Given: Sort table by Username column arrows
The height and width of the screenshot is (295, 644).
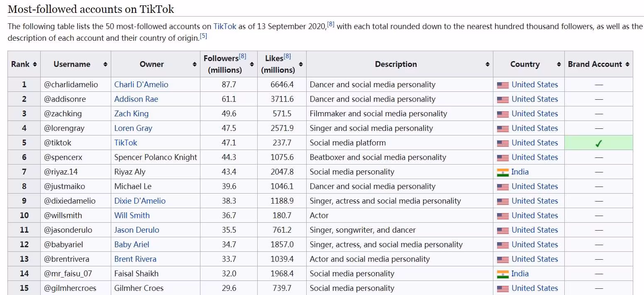Looking at the screenshot, I should point(105,64).
